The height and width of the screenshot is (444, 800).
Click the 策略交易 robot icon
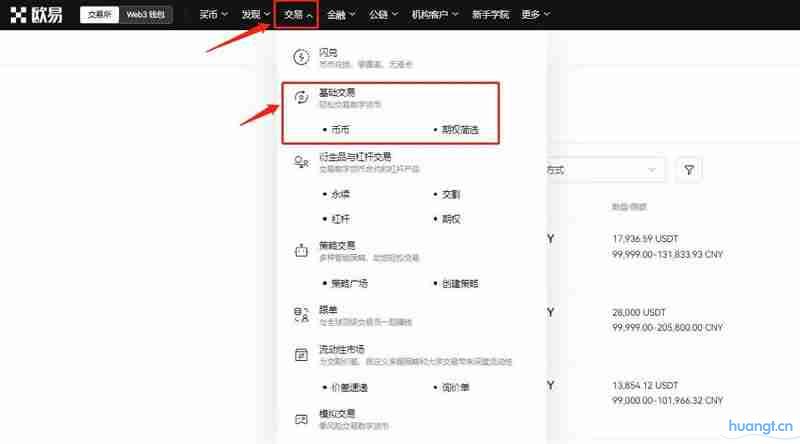(301, 249)
